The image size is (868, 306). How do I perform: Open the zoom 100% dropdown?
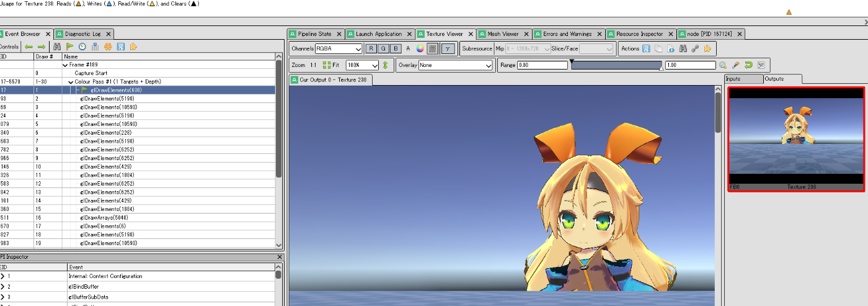(x=362, y=65)
